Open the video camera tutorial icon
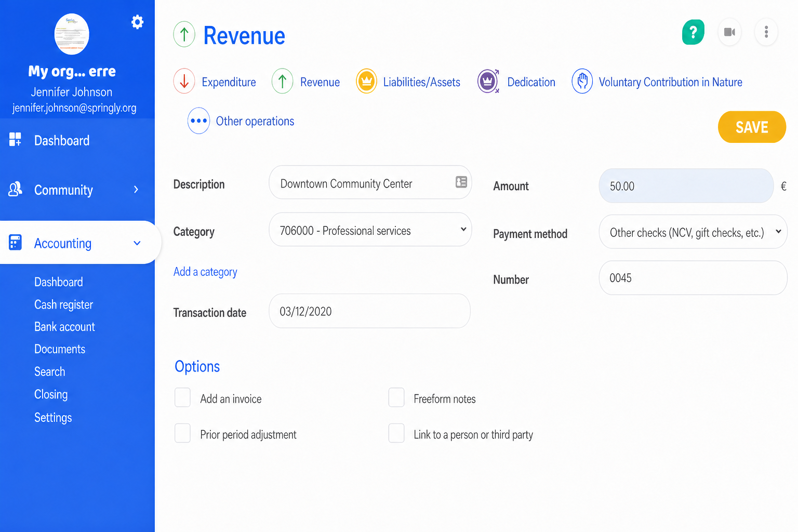Screen dimensions: 798x532 tap(729, 32)
